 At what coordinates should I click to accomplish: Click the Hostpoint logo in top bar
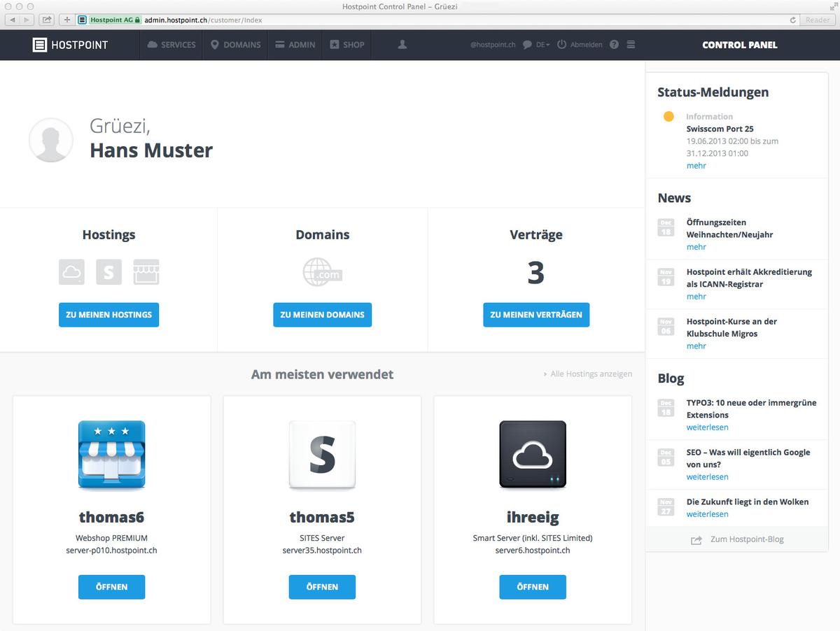71,45
